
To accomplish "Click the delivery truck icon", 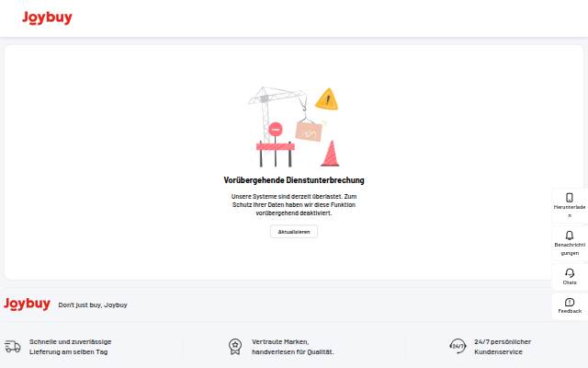I will pyautogui.click(x=13, y=347).
